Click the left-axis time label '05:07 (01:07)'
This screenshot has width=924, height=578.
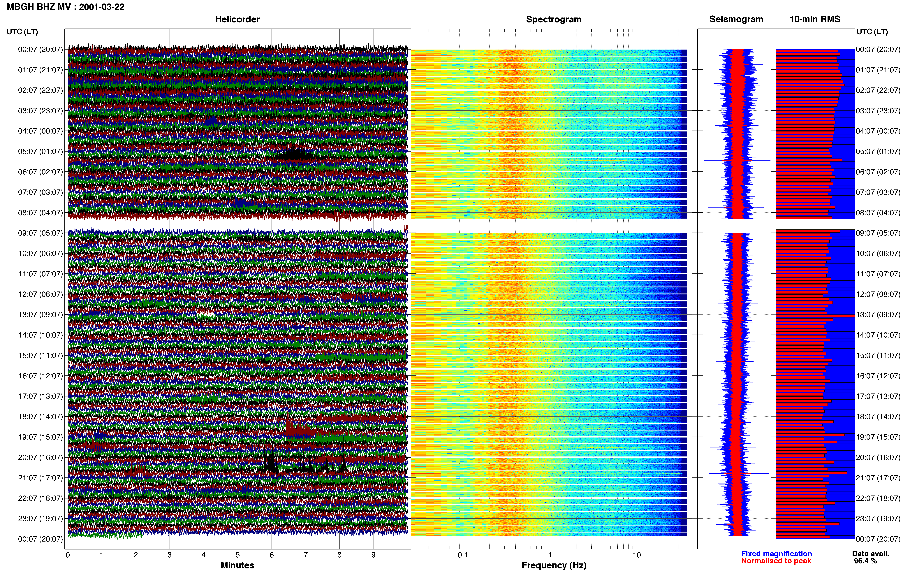click(x=41, y=151)
